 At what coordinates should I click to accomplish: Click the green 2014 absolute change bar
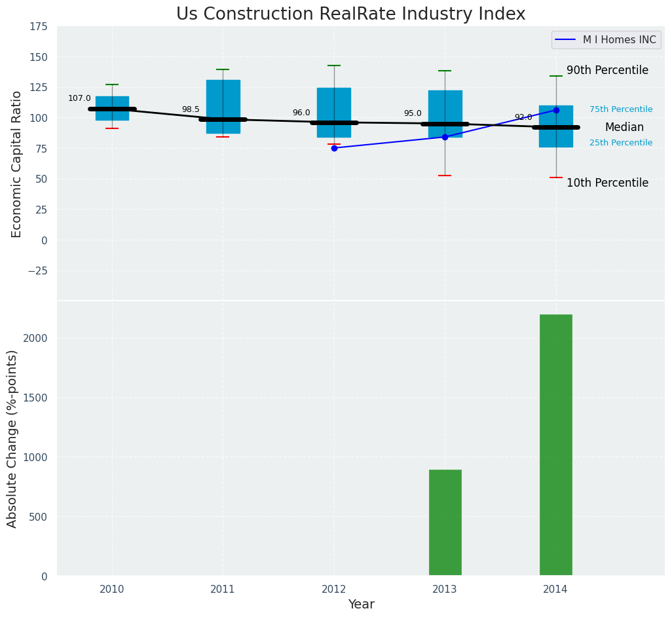[556, 445]
